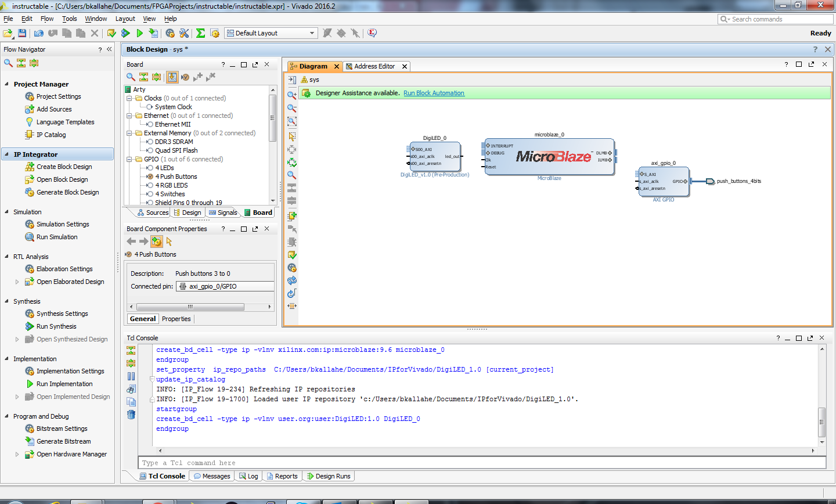
Task: Open the Messages tab
Action: (212, 476)
